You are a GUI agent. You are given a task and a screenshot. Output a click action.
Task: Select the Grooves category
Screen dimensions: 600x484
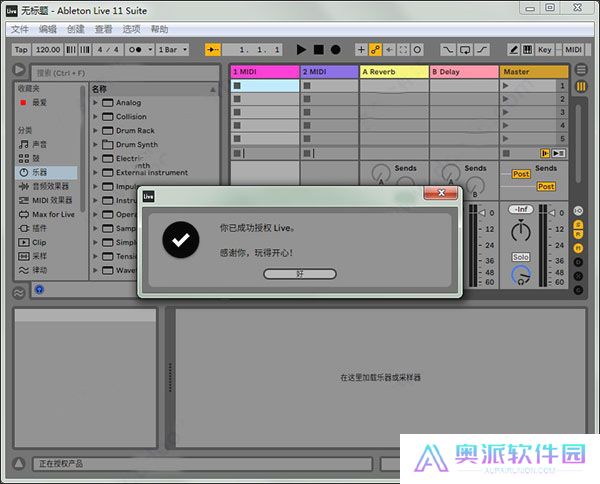point(46,270)
